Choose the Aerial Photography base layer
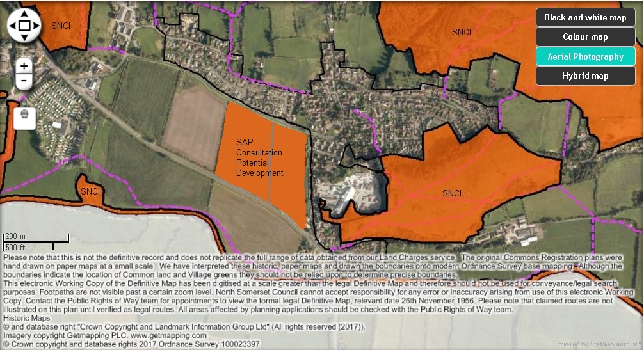Image resolution: width=644 pixels, height=350 pixels. tap(585, 56)
